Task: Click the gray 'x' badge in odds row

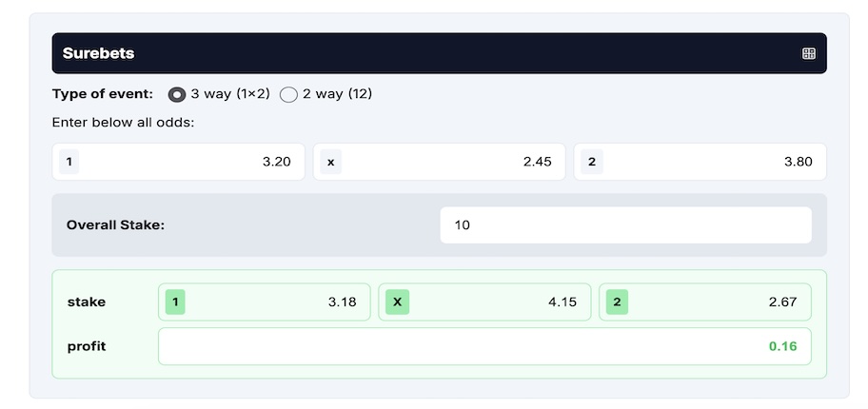Action: click(x=330, y=162)
